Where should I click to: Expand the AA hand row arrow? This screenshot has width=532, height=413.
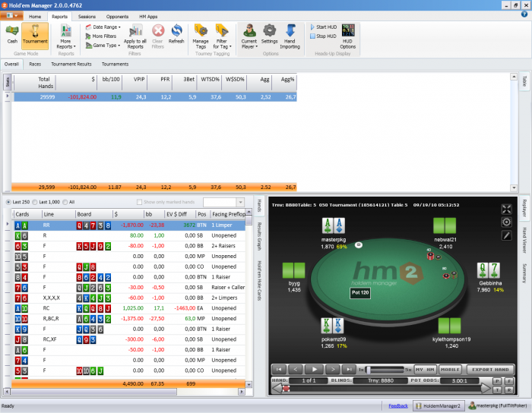8,224
